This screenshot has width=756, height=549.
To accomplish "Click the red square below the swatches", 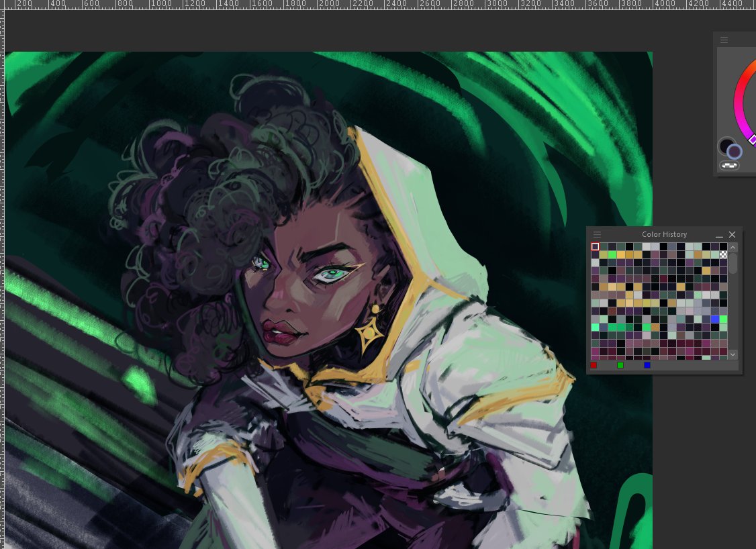I will (594, 365).
